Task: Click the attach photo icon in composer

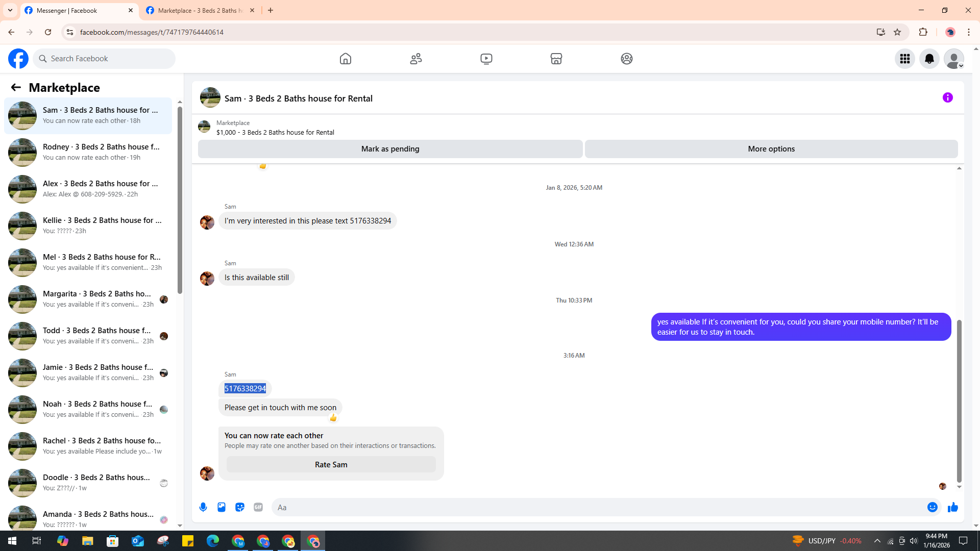Action: coord(222,507)
